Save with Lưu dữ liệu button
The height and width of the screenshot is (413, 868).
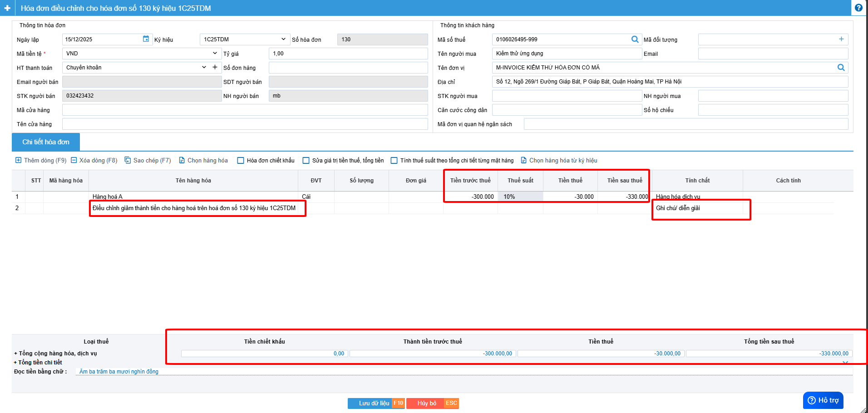point(374,403)
